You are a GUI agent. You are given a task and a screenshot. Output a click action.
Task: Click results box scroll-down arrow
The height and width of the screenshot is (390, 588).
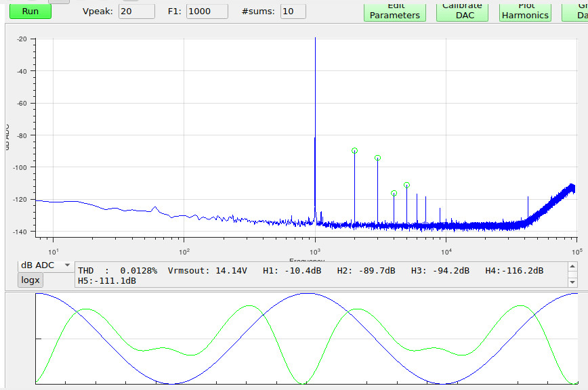coord(572,282)
